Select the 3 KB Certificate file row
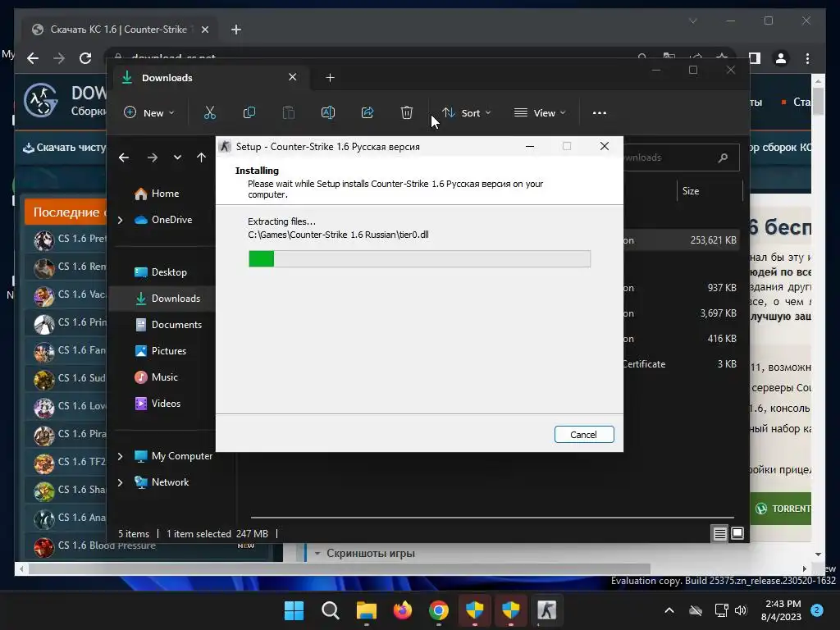Screen dimensions: 840x630 coord(680,364)
